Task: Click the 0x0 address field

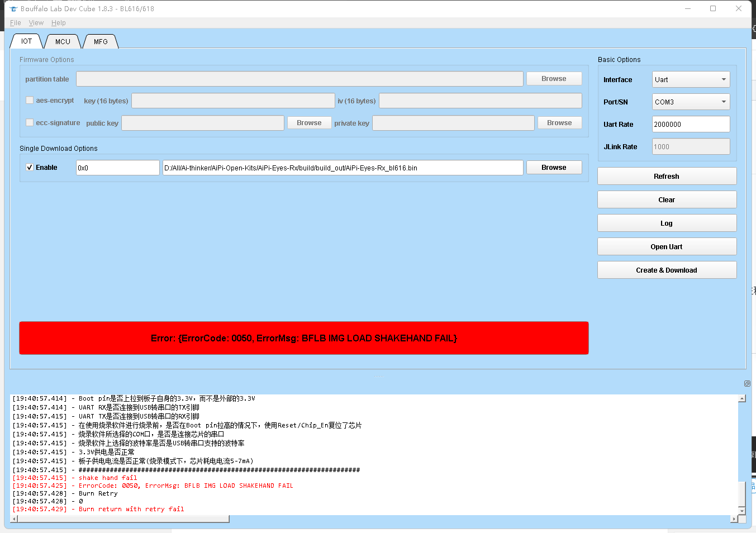Action: click(118, 168)
